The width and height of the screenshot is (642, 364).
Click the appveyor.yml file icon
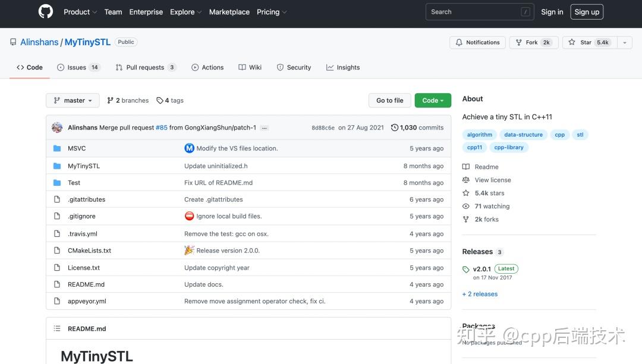coord(57,302)
